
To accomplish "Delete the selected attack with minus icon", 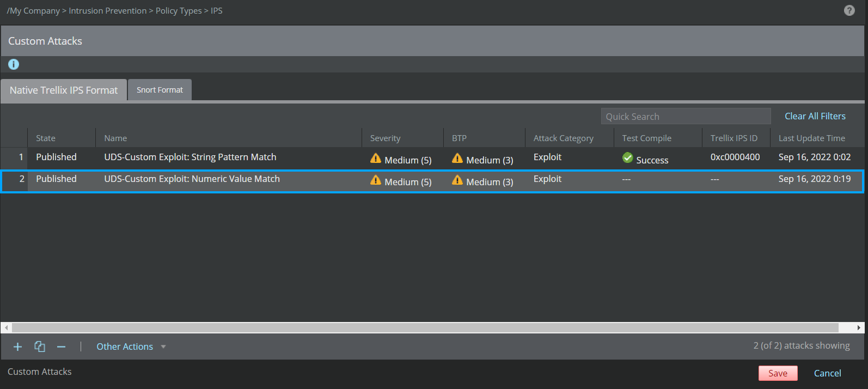I will pos(61,347).
